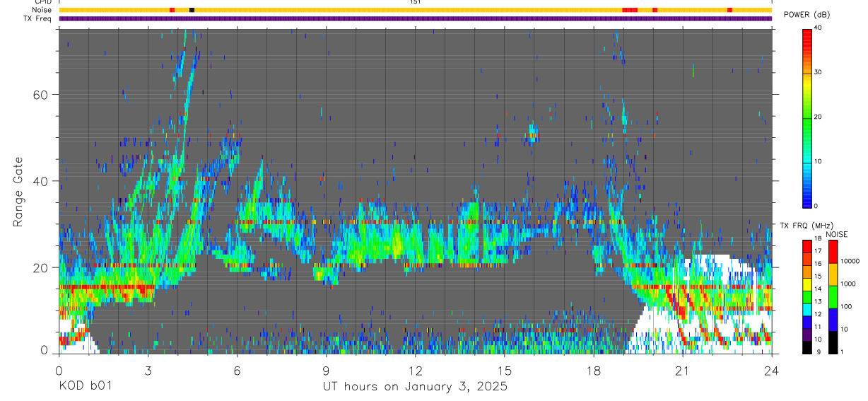Click the x-axis tick label 3
The width and height of the screenshot is (868, 401).
coord(148,370)
